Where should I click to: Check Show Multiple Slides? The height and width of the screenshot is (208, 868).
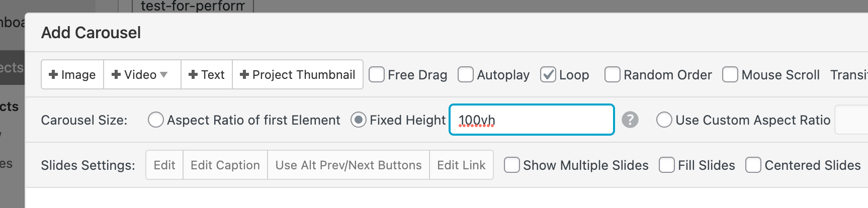511,165
